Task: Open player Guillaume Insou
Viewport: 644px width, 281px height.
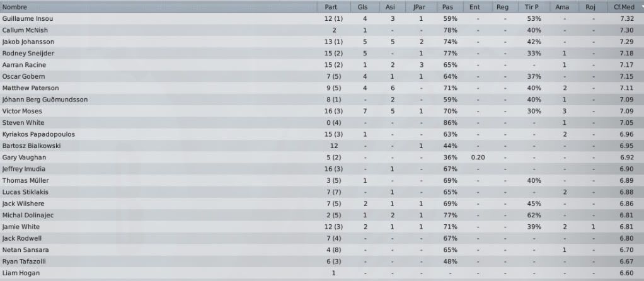Action: [28, 18]
